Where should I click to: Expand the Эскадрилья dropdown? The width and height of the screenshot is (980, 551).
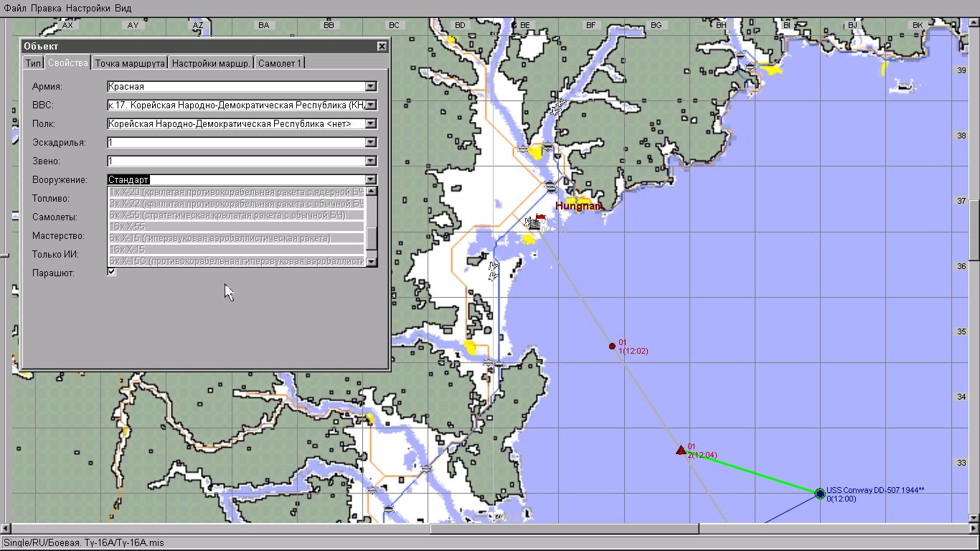pos(371,143)
